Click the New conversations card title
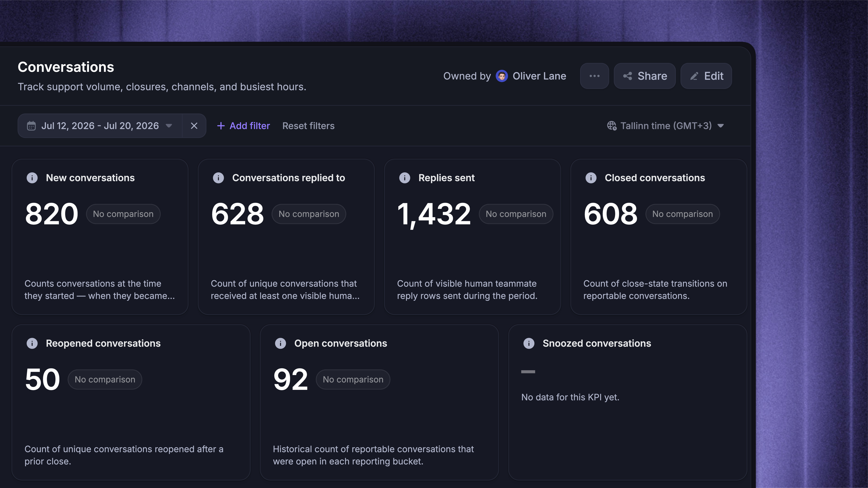The width and height of the screenshot is (868, 488). (x=90, y=178)
